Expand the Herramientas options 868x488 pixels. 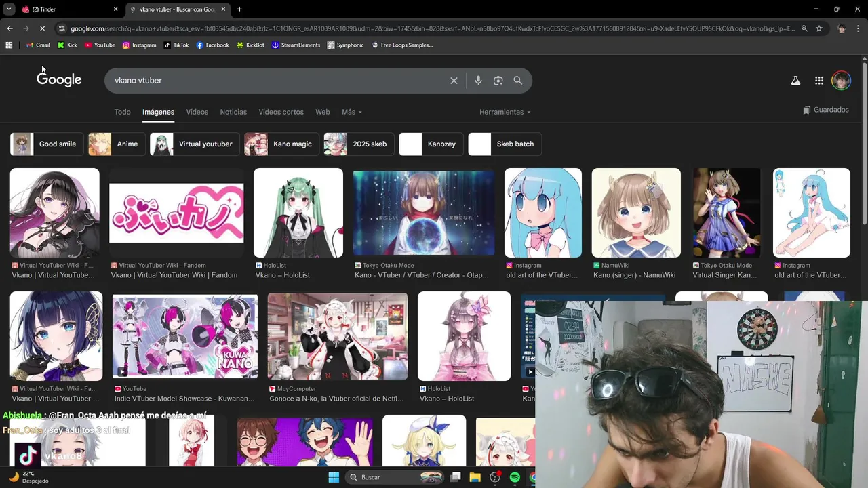pos(505,112)
